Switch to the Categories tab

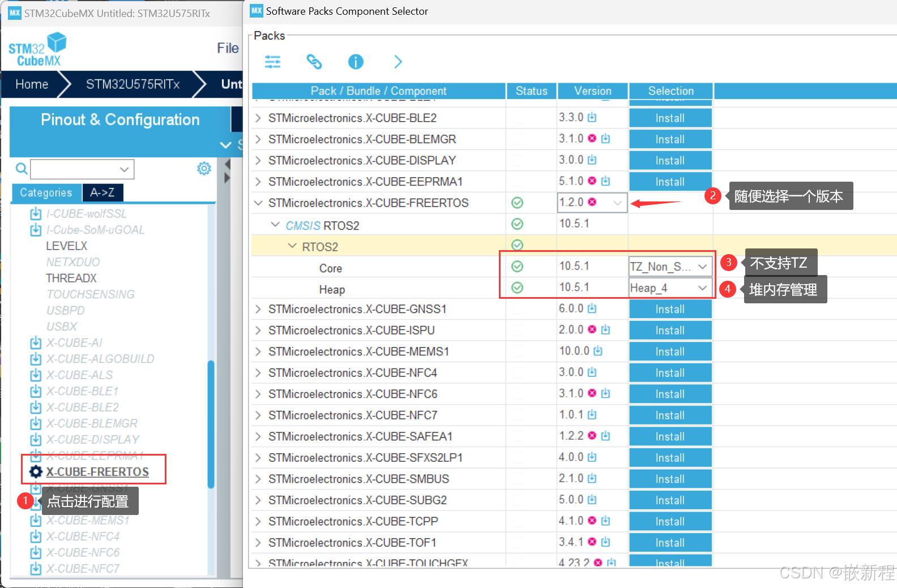[x=46, y=192]
